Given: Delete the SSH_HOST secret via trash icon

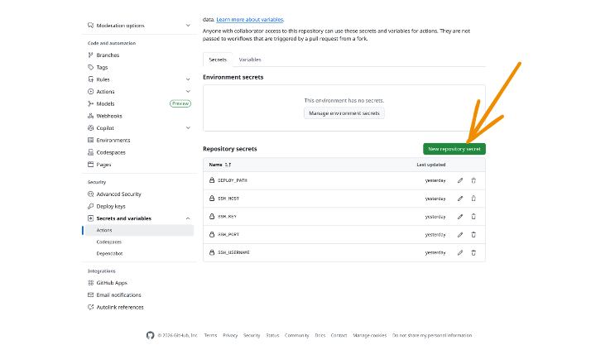Looking at the screenshot, I should point(473,199).
